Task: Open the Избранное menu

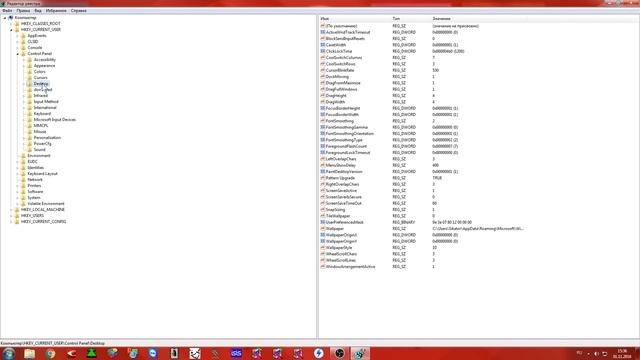Action: (56, 11)
